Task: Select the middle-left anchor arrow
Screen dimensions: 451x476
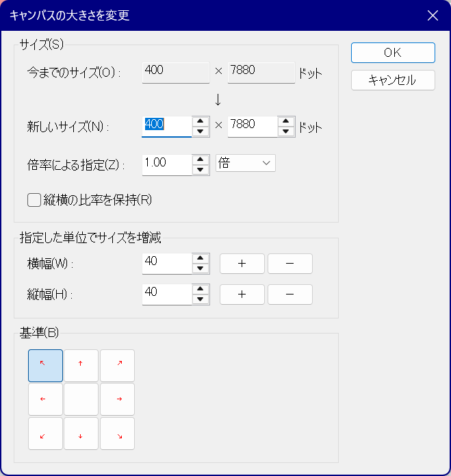Action: [x=45, y=399]
